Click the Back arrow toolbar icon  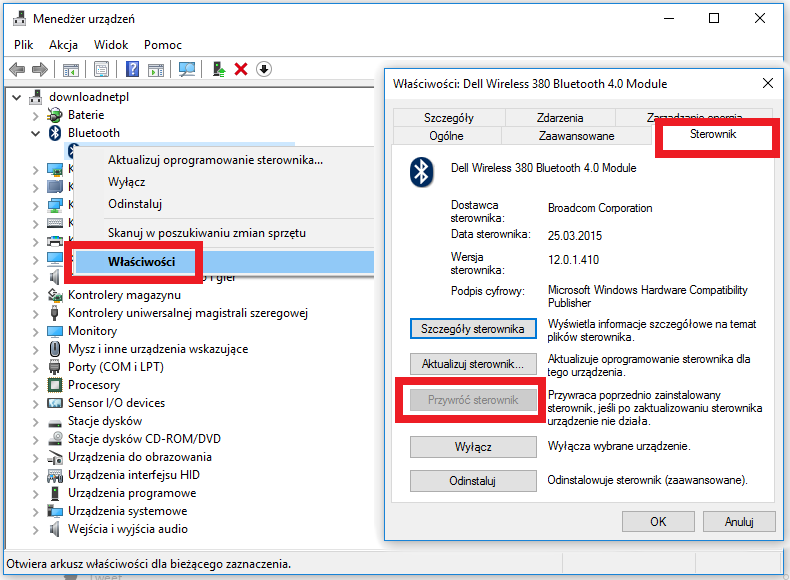click(x=17, y=69)
